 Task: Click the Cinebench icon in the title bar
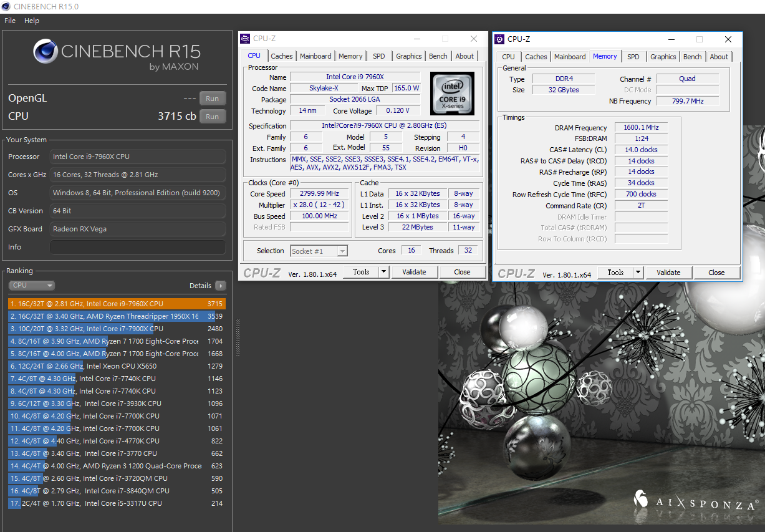[x=7, y=6]
